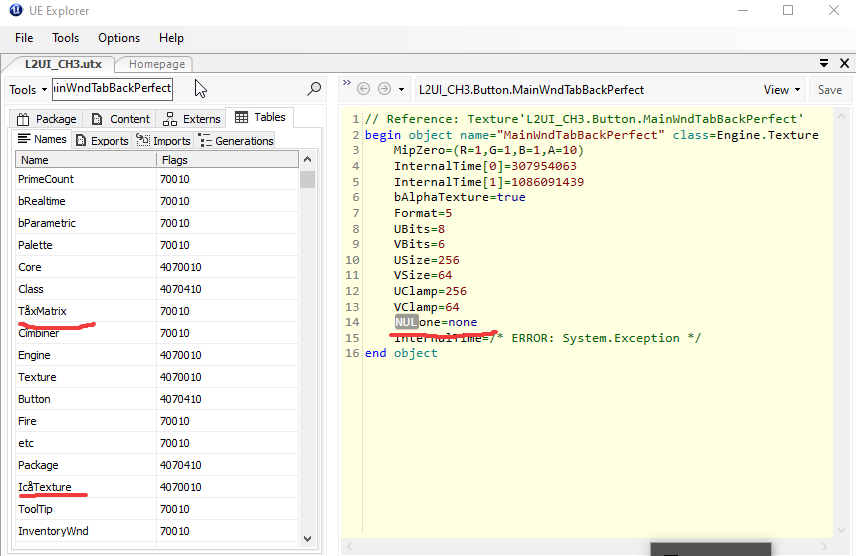The image size is (856, 556).
Task: Expand the navigation history dropdown arrow
Action: [401, 89]
